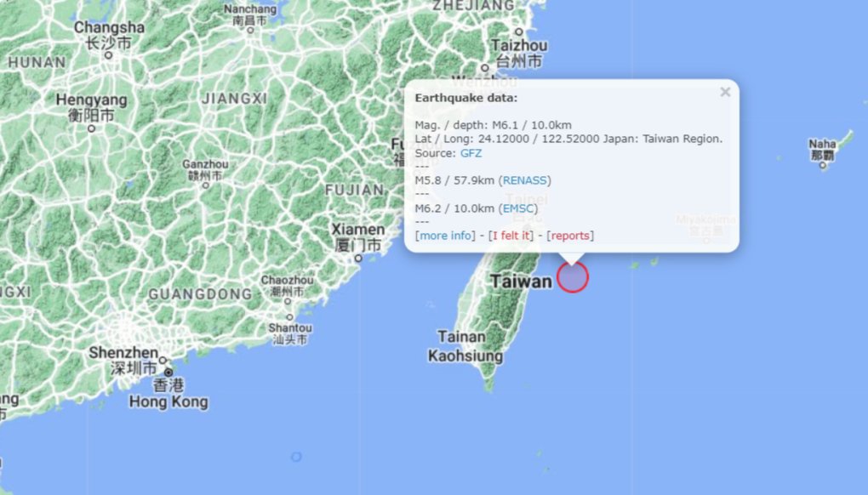Click the red earthquake epicenter circle
The image size is (868, 495).
point(573,277)
